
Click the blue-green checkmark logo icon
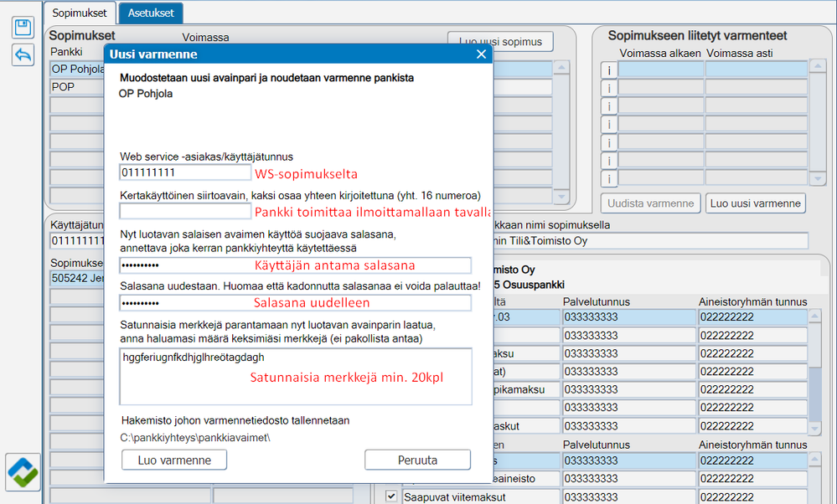[23, 472]
